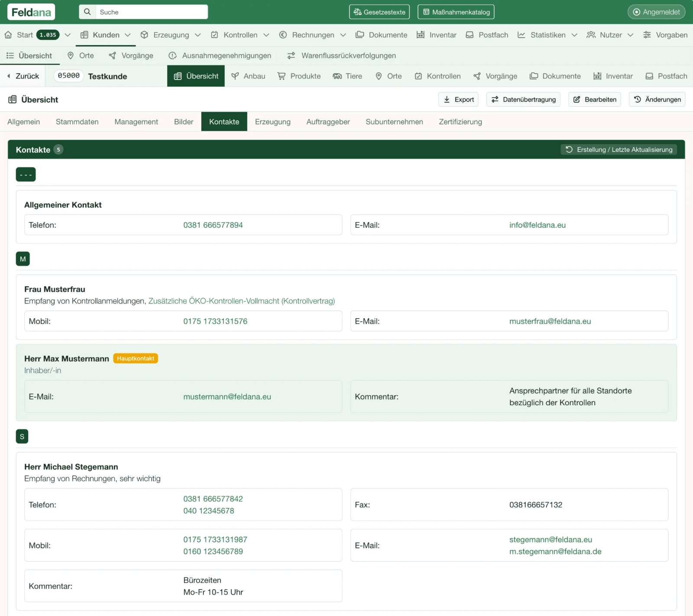Screen dimensions: 693x616
Task: Open the customer's Tiere tab
Action: pyautogui.click(x=347, y=76)
